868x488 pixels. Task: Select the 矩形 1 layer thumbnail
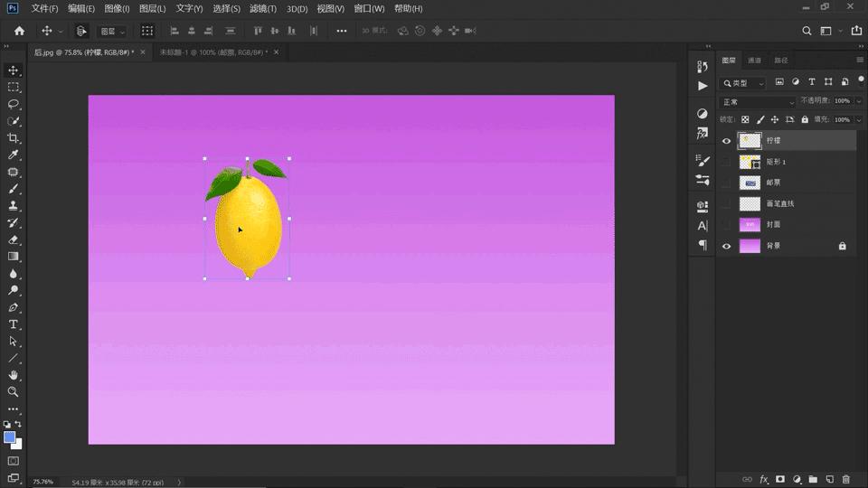(750, 162)
